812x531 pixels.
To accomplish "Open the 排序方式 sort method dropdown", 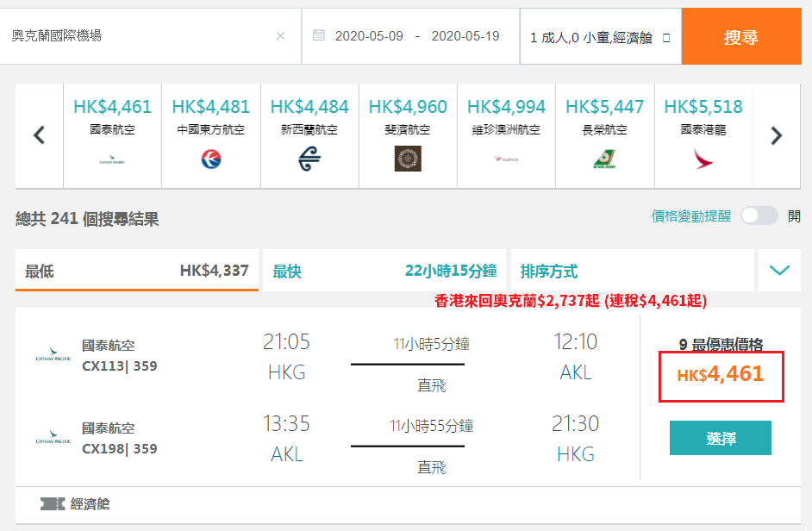I will tap(633, 270).
